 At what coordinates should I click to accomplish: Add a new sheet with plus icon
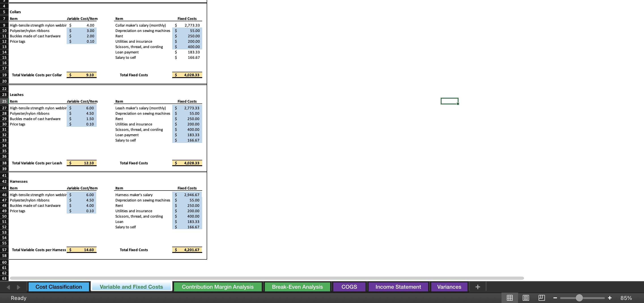click(x=478, y=287)
